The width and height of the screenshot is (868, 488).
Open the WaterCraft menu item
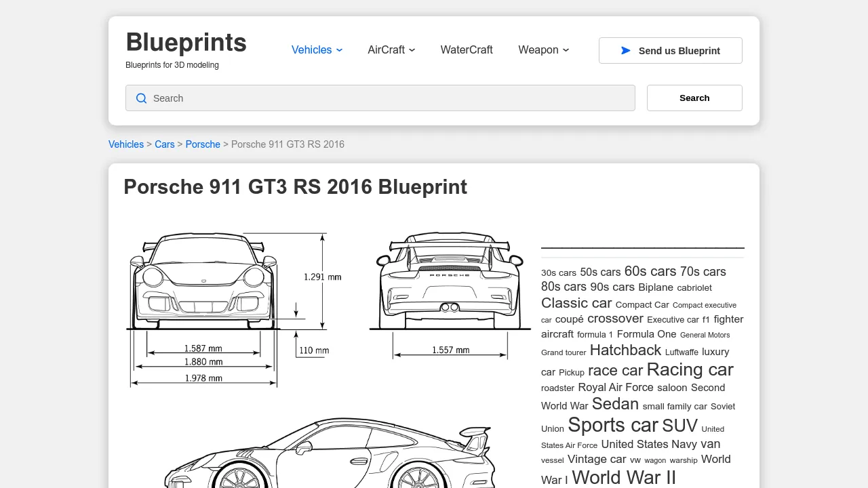[467, 50]
